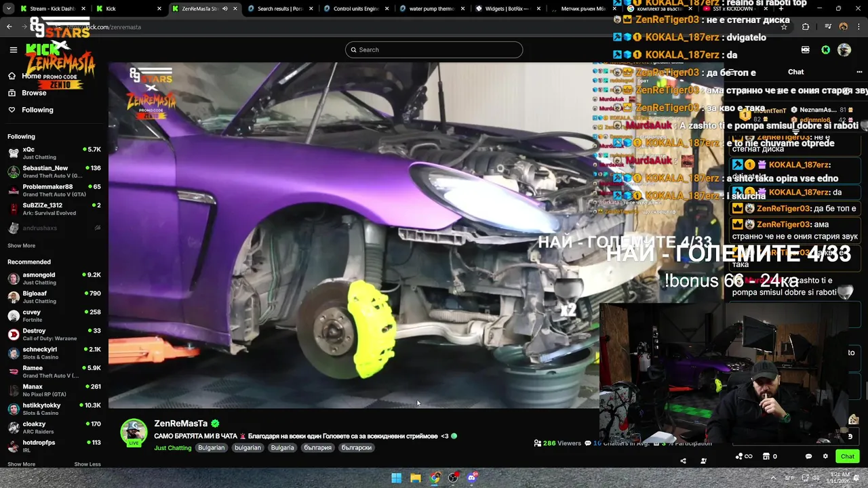Select SuBZiZe_1312 channel row
The width and height of the screenshot is (868, 488).
pyautogui.click(x=54, y=209)
